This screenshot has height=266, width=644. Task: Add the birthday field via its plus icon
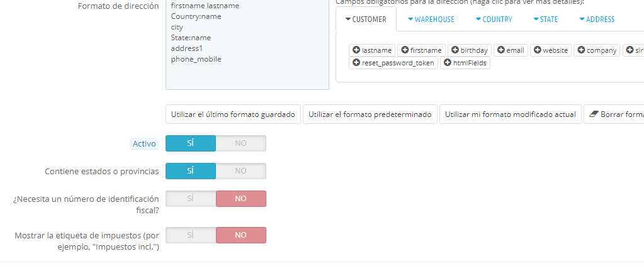(x=455, y=50)
